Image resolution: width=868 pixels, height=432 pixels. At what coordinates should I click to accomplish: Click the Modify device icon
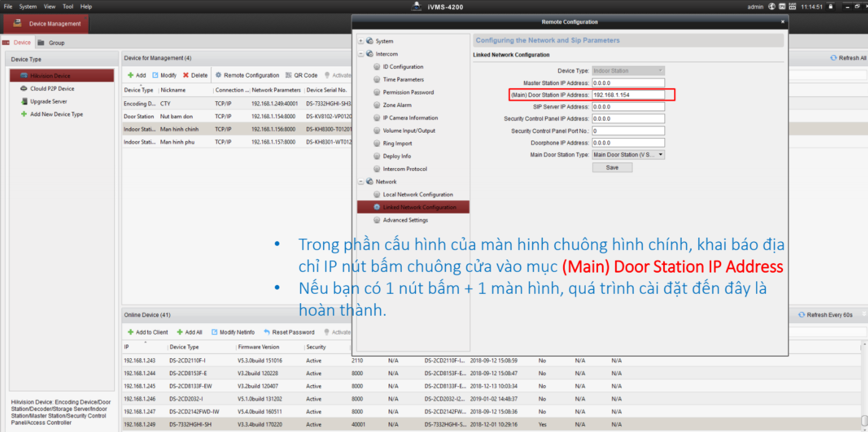point(156,75)
